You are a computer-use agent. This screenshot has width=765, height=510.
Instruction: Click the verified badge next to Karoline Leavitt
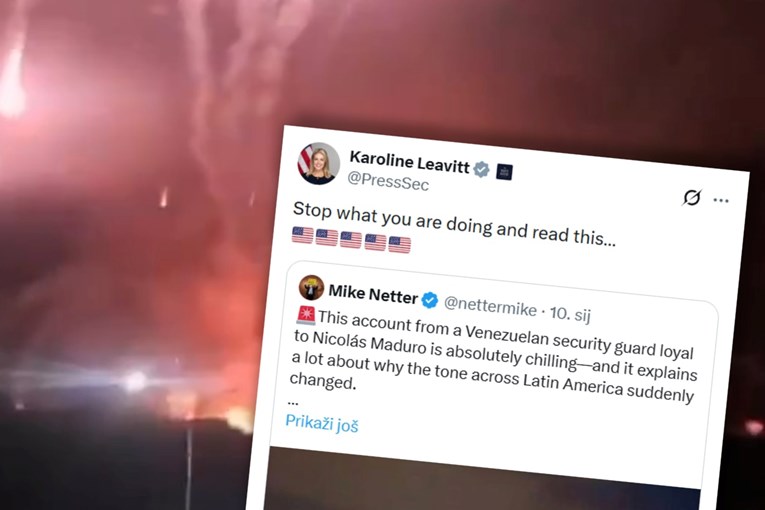click(x=482, y=169)
